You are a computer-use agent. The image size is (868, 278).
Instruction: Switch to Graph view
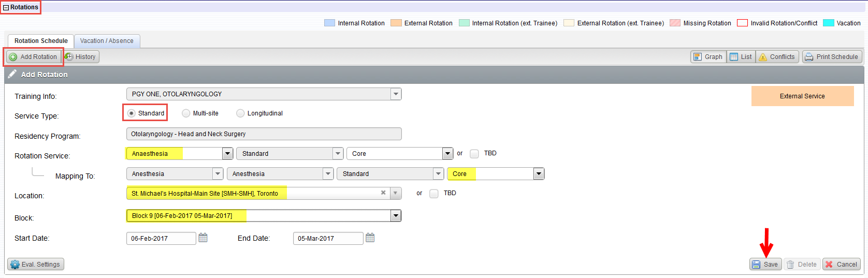708,57
